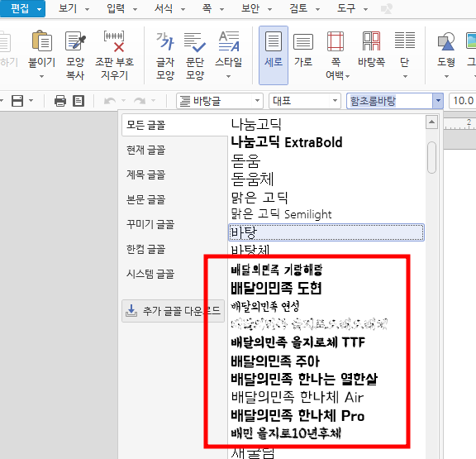
Task: Click the redo arrow icon
Action: pyautogui.click(x=140, y=101)
